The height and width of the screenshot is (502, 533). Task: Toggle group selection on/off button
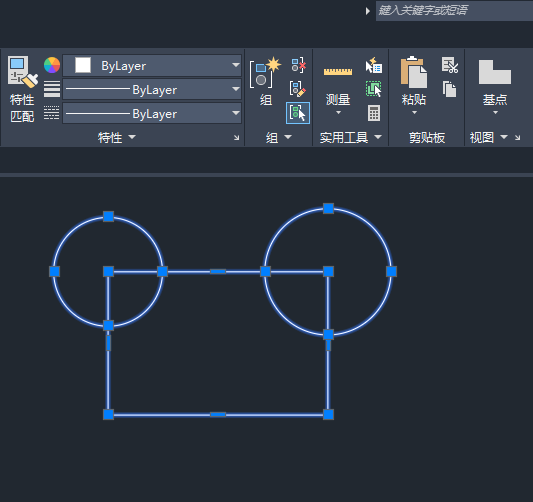click(298, 113)
